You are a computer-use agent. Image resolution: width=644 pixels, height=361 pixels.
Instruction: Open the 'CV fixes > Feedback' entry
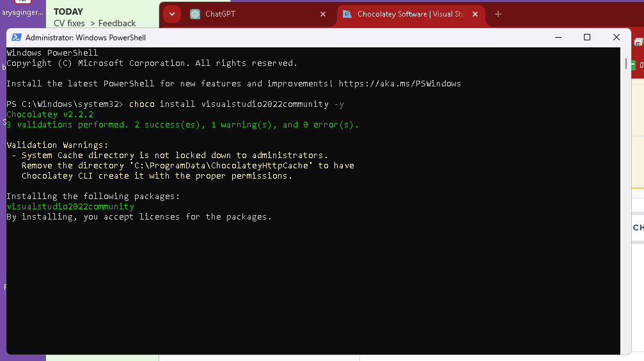pyautogui.click(x=95, y=24)
